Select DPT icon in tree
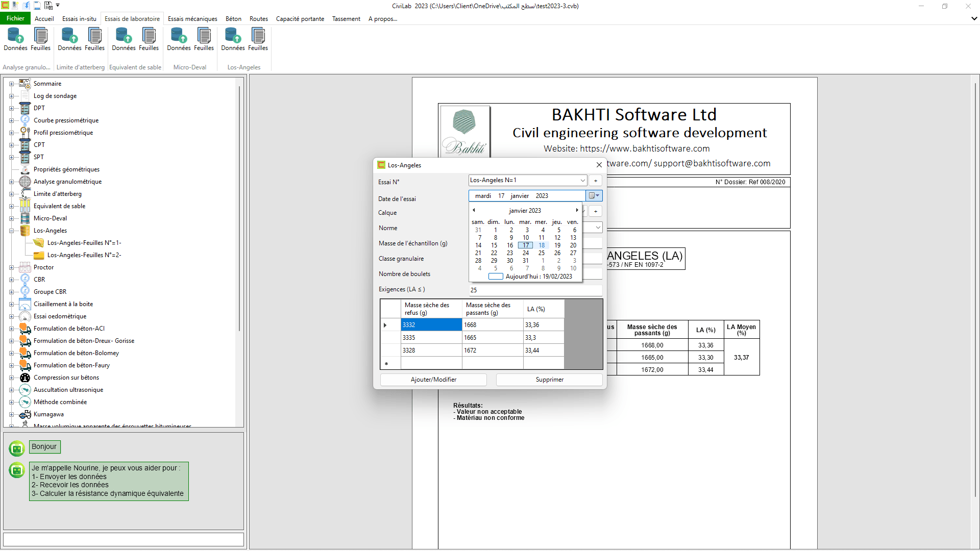This screenshot has width=980, height=551. point(25,108)
